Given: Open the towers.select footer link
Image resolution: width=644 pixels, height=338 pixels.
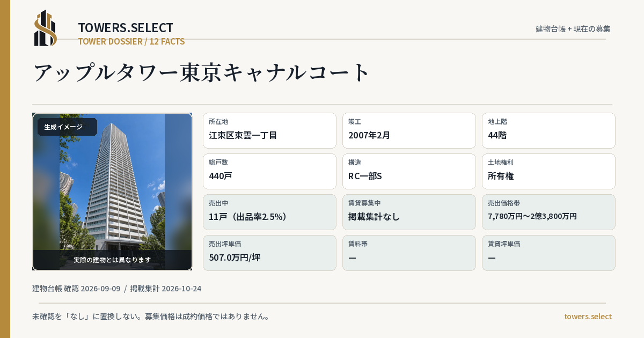Looking at the screenshot, I should coord(588,317).
